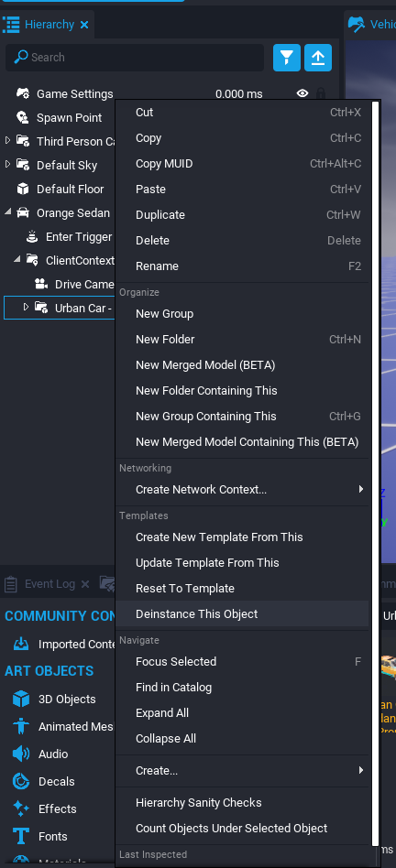This screenshot has width=396, height=868.
Task: Collapse the Orange Sedan tree node
Action: (x=7, y=212)
